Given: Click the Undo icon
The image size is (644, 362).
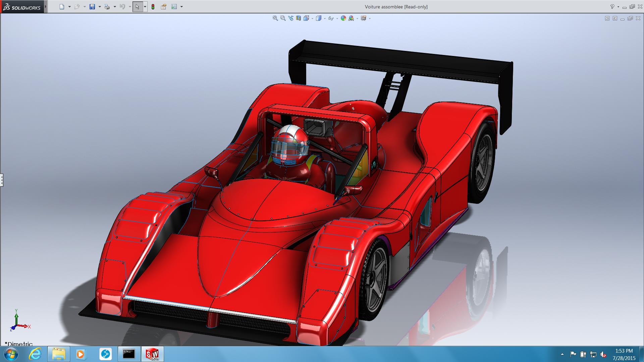Looking at the screenshot, I should 122,7.
